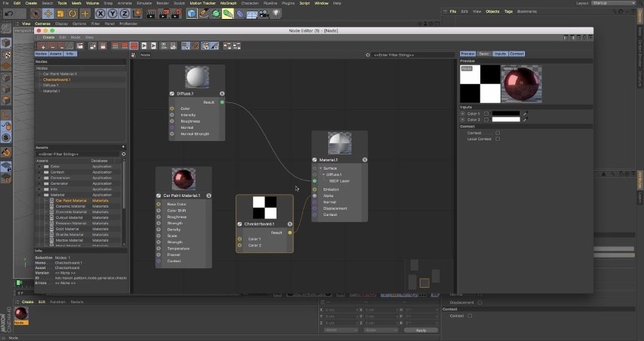Select the Move tool in main toolbar
Image resolution: width=644 pixels, height=341 pixels.
48,14
